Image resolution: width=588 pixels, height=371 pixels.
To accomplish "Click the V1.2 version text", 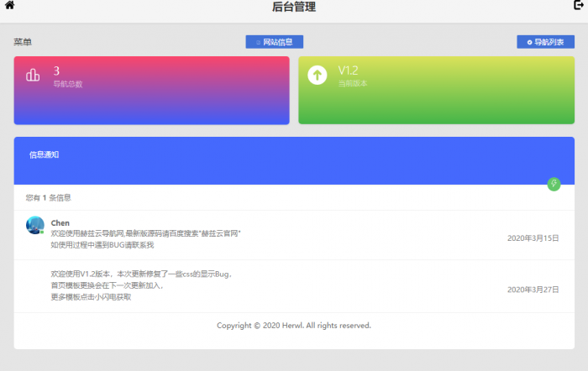I will pyautogui.click(x=349, y=71).
